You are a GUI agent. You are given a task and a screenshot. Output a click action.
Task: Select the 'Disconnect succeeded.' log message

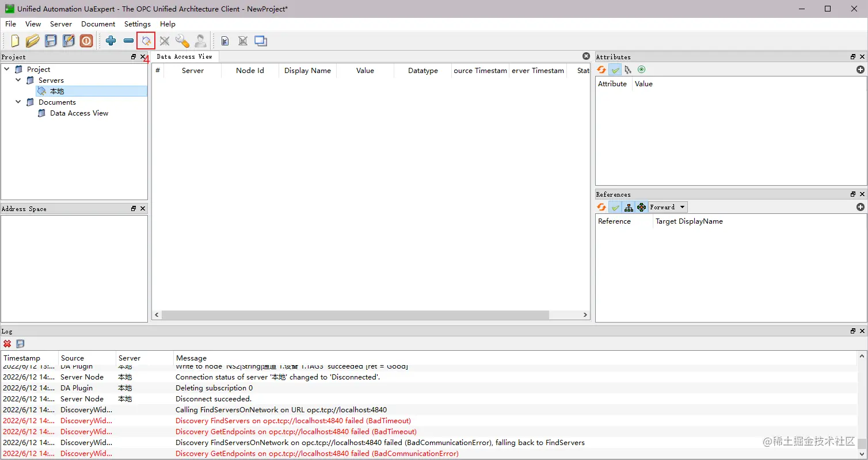(x=214, y=399)
